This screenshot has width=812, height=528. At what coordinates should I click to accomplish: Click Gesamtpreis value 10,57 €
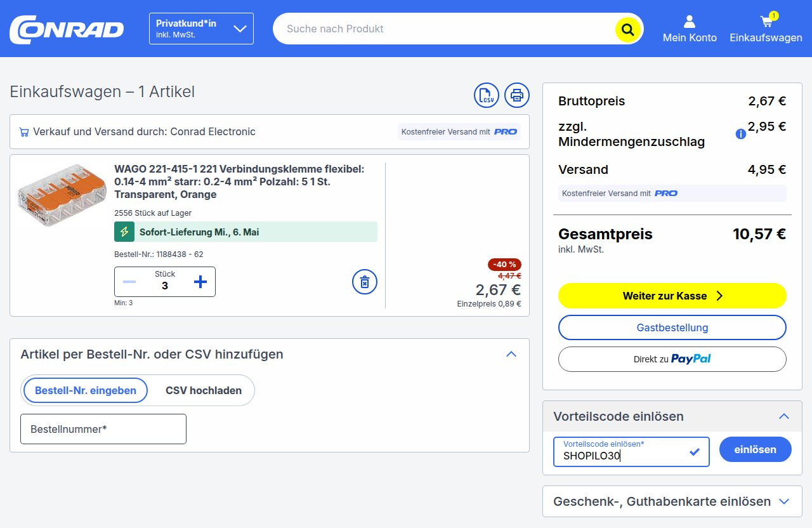[759, 234]
